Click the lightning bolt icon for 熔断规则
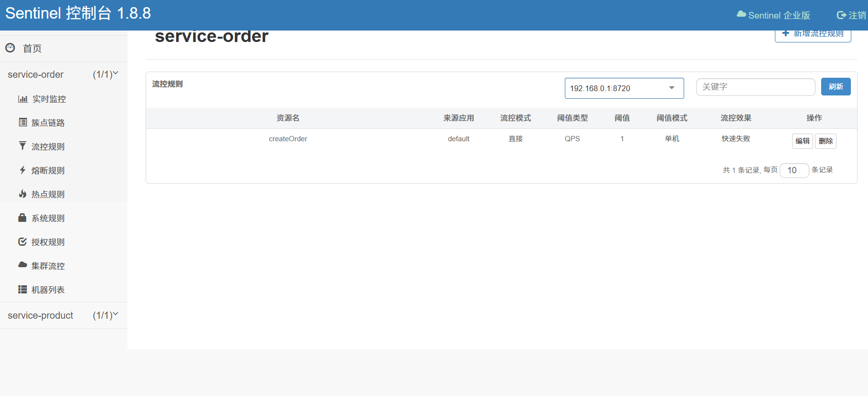Screen dimensions: 868x396 pyautogui.click(x=22, y=170)
